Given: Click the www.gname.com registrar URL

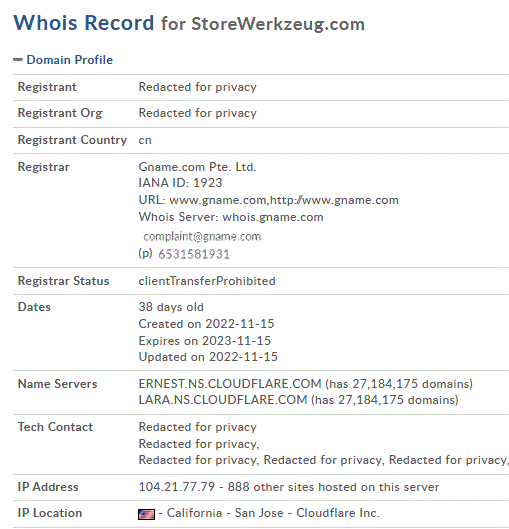Looking at the screenshot, I should [x=219, y=200].
